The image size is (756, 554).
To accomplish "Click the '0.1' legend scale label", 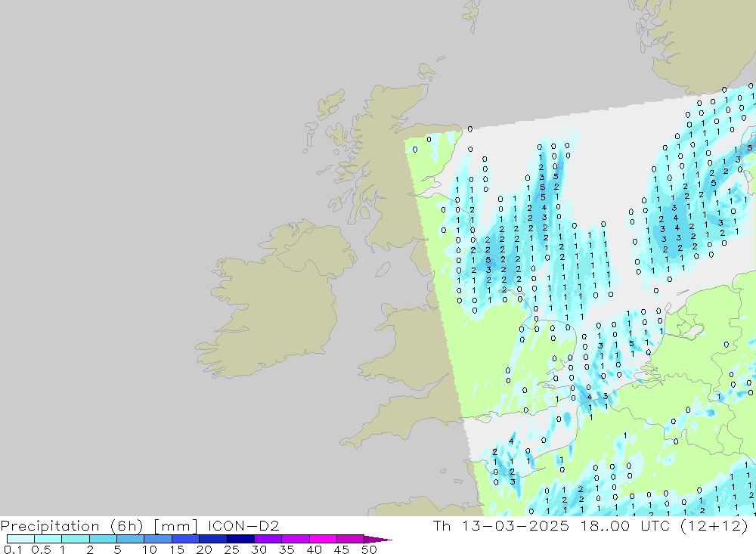I will 12,549.
